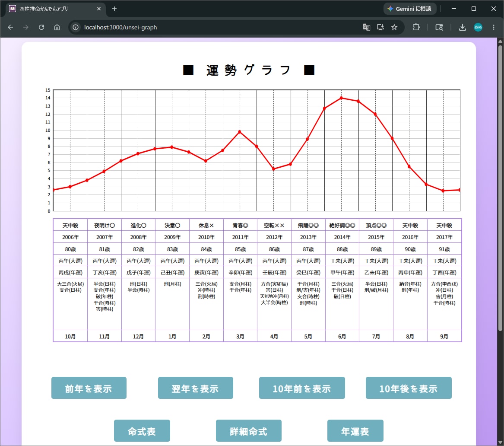Click the 10年後を表示 button

pyautogui.click(x=409, y=388)
